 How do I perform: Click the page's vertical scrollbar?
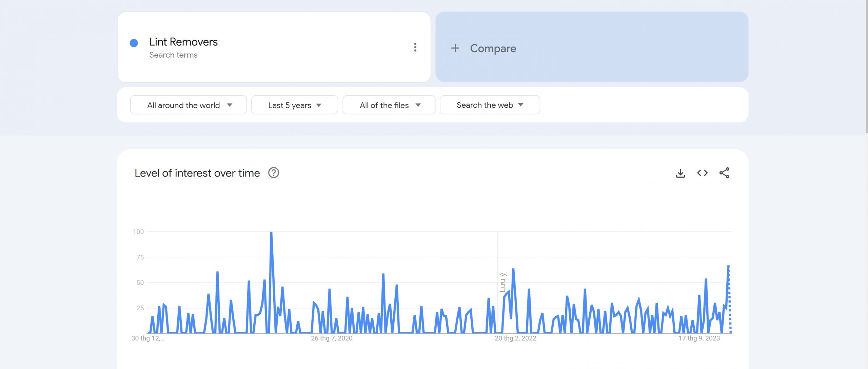(866, 68)
